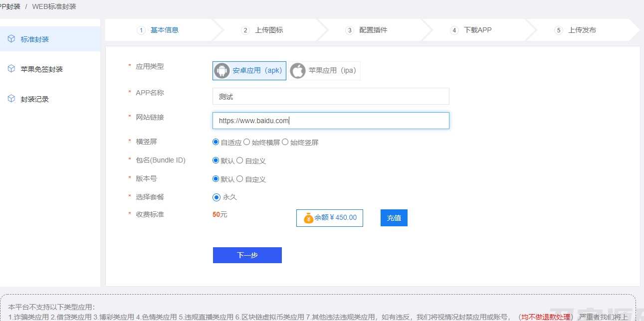Click the 横竖屏 label
Viewport: 644px width, 321px height.
point(146,142)
